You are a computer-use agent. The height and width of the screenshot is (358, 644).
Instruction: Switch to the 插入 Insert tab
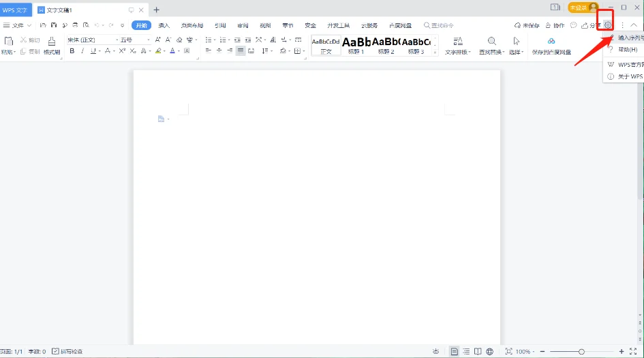pos(164,25)
